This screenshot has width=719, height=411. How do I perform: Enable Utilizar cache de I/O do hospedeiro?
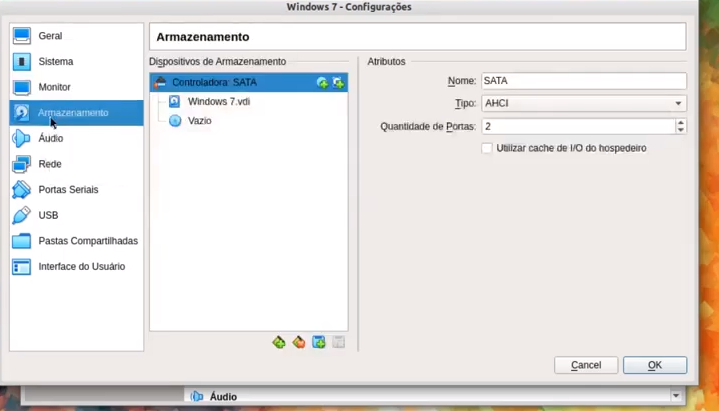487,148
